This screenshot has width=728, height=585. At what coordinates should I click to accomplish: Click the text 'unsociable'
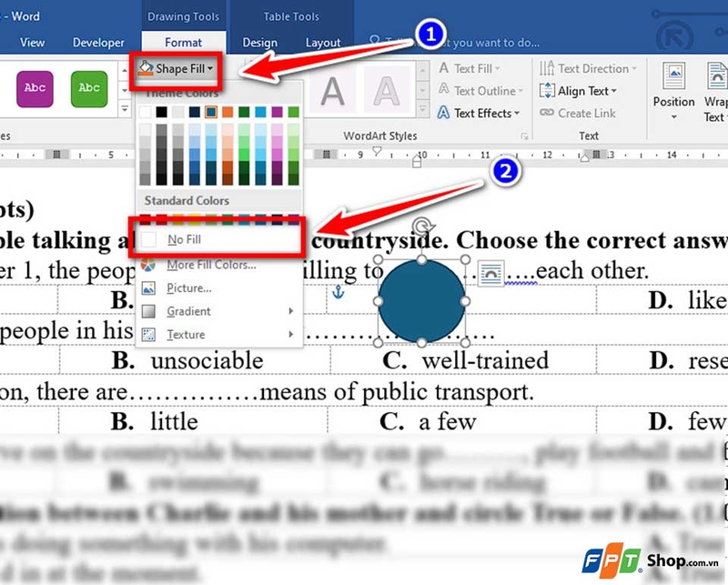[x=207, y=361]
